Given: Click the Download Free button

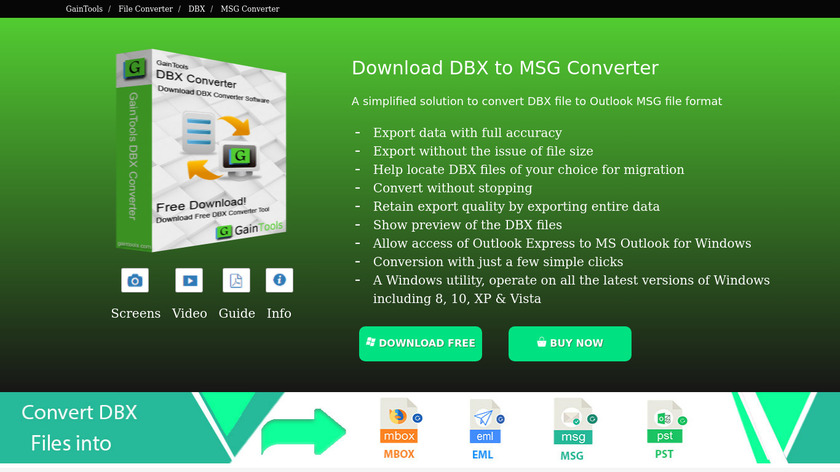Looking at the screenshot, I should pos(421,343).
